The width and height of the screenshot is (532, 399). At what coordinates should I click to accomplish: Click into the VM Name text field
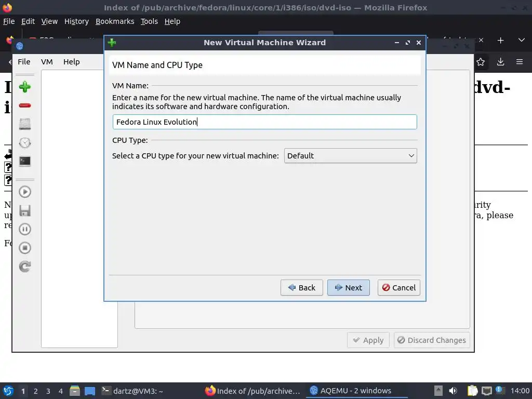tap(264, 122)
